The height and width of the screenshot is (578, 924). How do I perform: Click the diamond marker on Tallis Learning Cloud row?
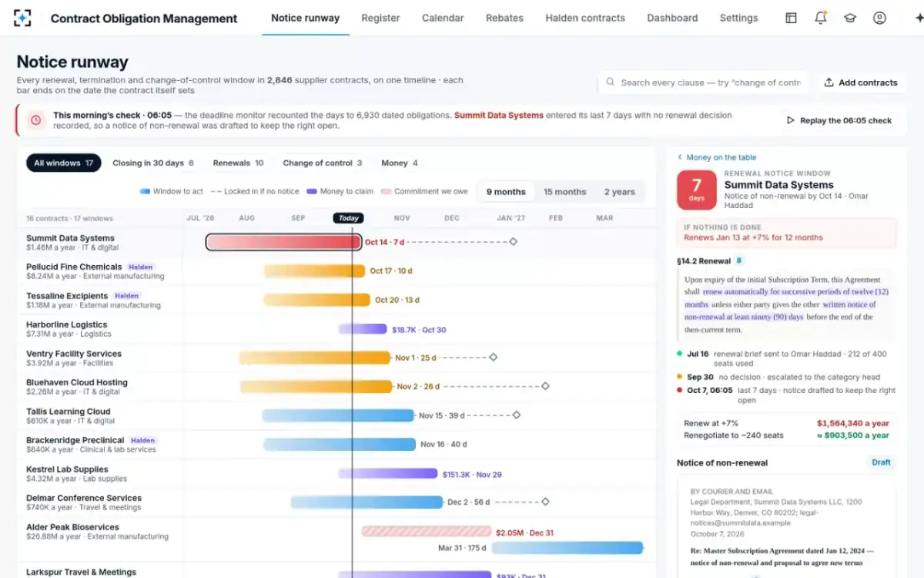517,415
